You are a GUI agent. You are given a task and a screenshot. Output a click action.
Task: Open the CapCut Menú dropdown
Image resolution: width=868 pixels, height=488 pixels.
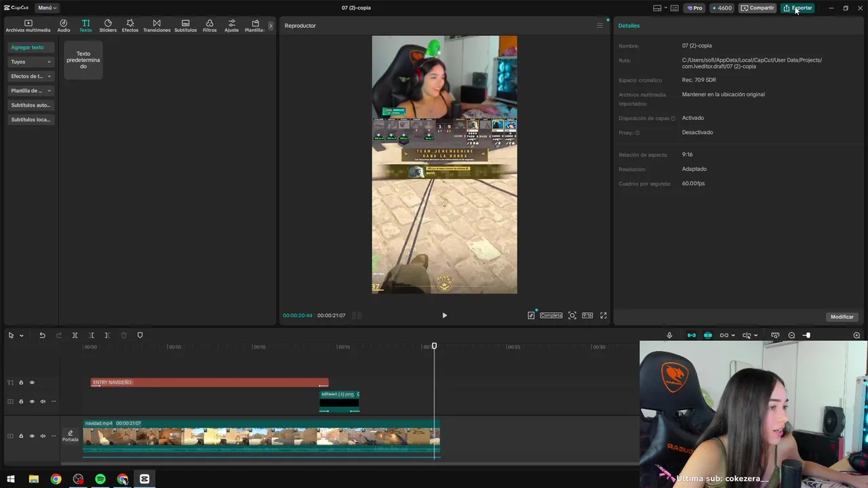(x=47, y=7)
